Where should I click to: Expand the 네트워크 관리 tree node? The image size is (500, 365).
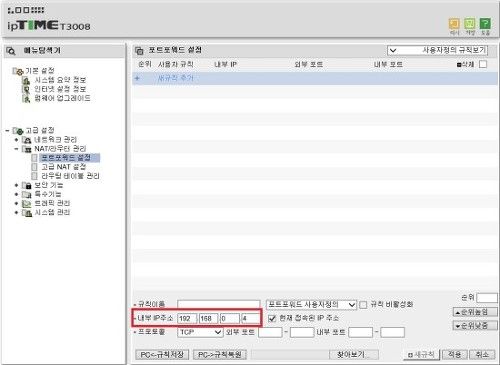coord(16,140)
